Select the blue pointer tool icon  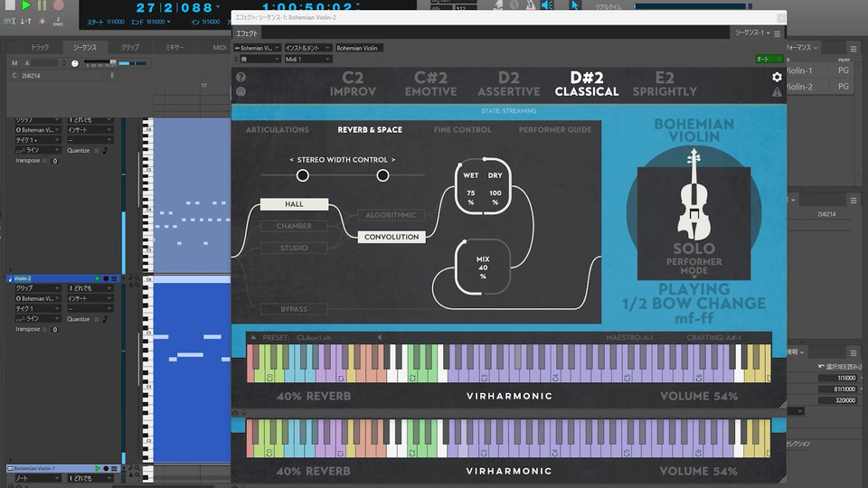click(575, 5)
